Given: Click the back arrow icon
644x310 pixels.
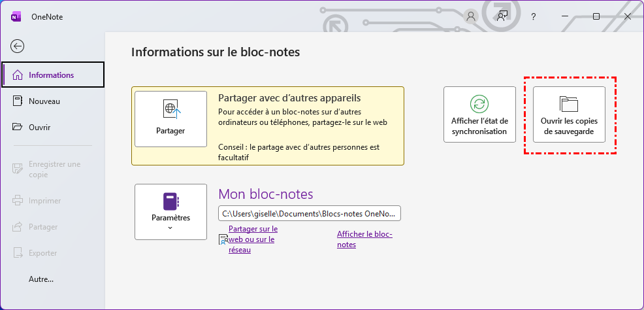Looking at the screenshot, I should click(18, 46).
